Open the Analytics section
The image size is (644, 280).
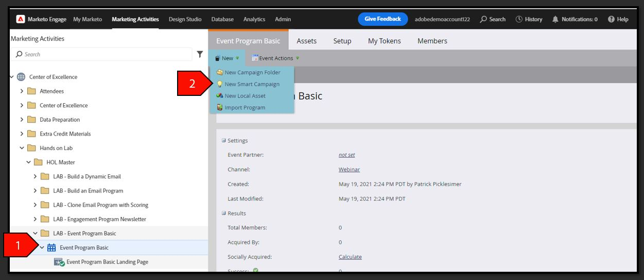(254, 19)
